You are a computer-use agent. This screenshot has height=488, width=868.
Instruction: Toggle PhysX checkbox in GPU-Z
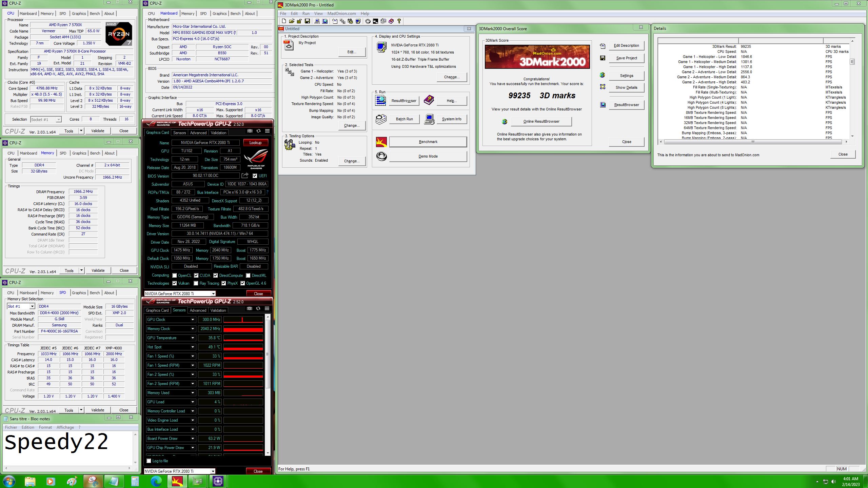[223, 283]
